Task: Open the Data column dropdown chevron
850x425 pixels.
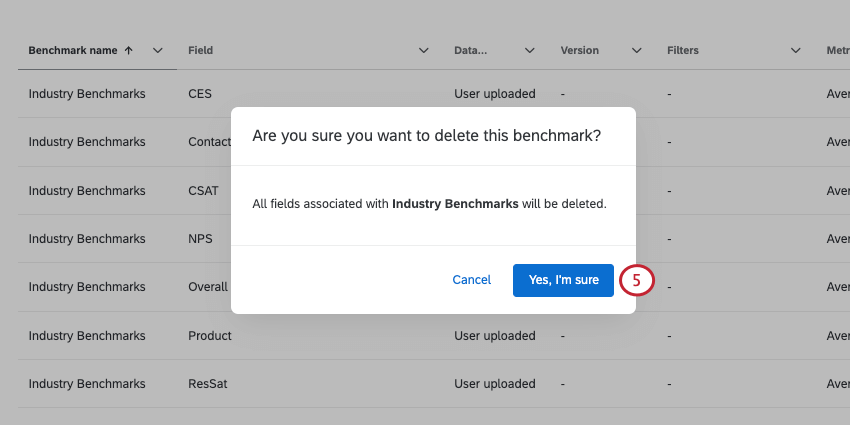Action: click(x=530, y=50)
